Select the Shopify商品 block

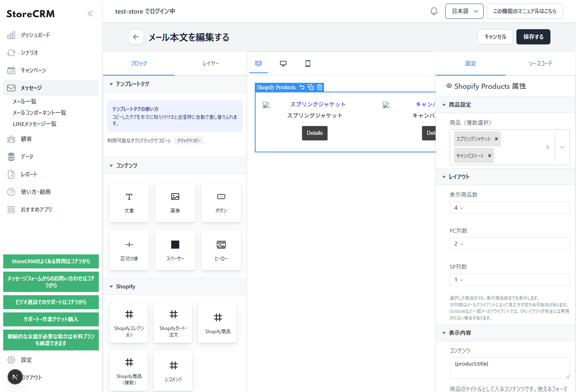coord(218,323)
